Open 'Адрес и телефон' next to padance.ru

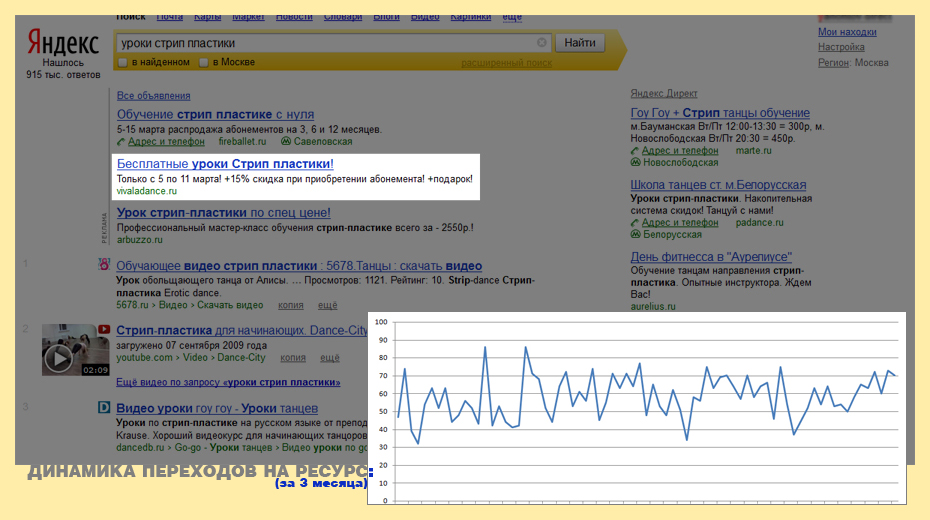coord(680,223)
